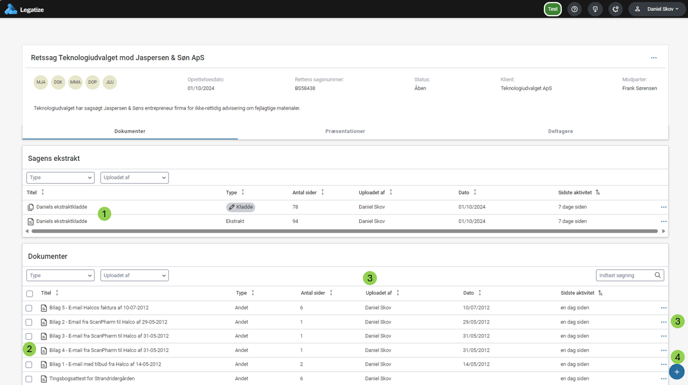688x385 pixels.
Task: Open the three-dot menu for the Bilag 2 row
Action: [x=663, y=322]
